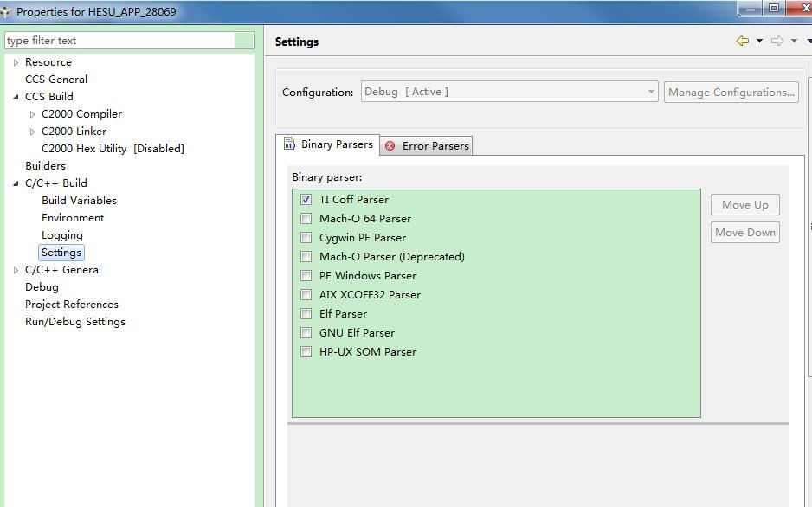The width and height of the screenshot is (812, 507).
Task: Click the forward navigation arrow icon
Action: pos(777,41)
